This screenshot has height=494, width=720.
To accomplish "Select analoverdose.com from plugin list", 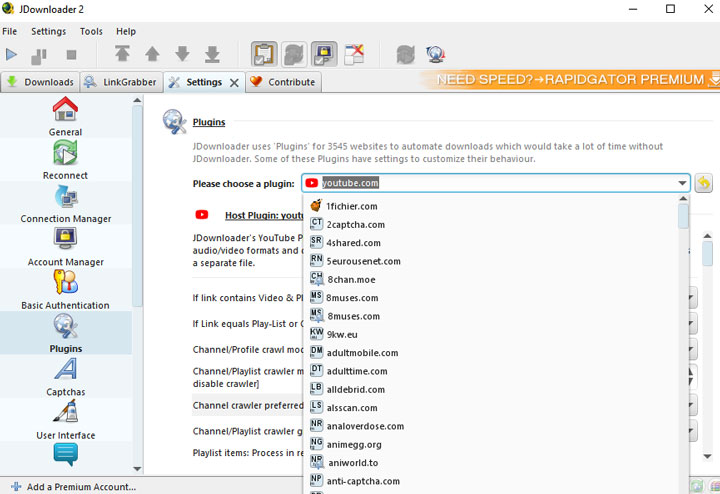I will point(490,427).
